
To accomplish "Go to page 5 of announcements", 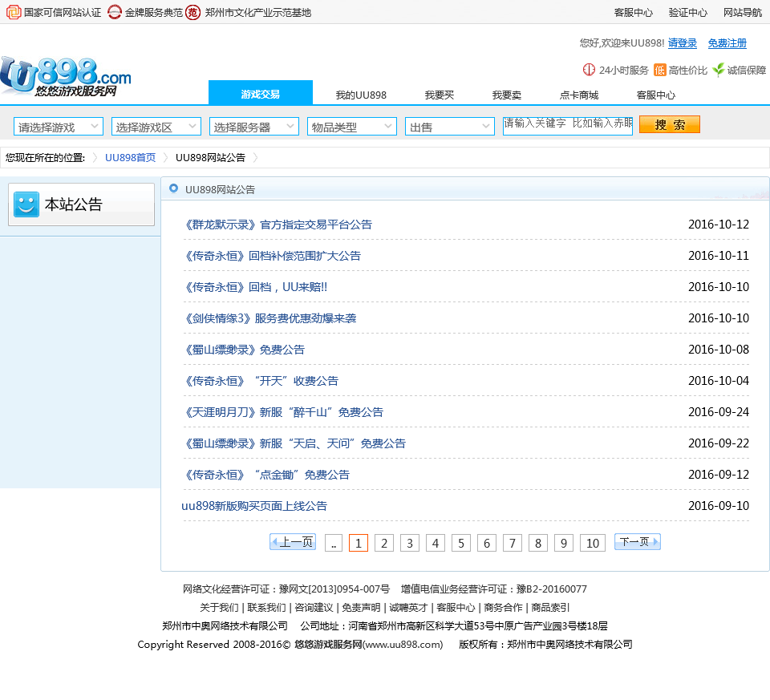I will (461, 543).
